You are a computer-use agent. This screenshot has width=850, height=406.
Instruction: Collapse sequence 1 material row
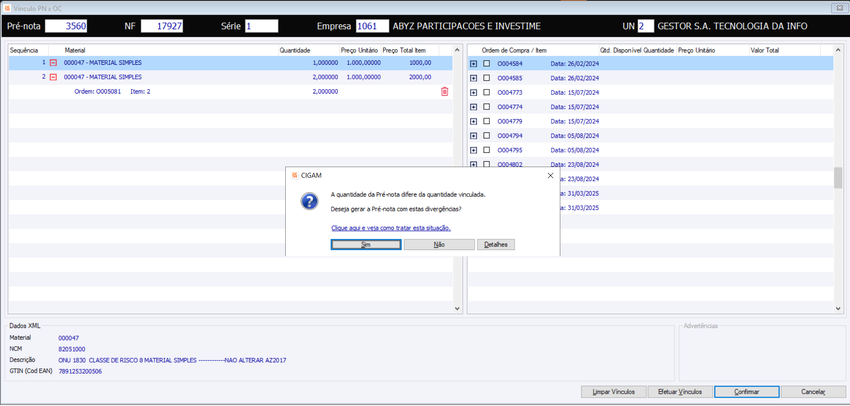point(53,63)
